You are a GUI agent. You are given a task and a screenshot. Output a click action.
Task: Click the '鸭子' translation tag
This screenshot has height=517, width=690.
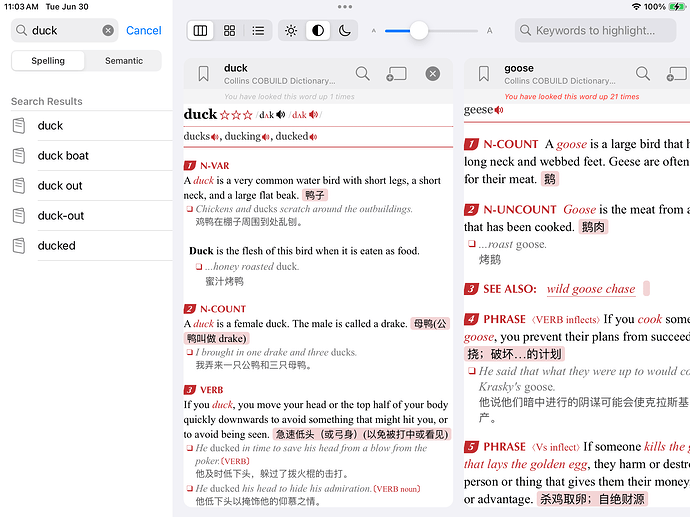click(315, 195)
